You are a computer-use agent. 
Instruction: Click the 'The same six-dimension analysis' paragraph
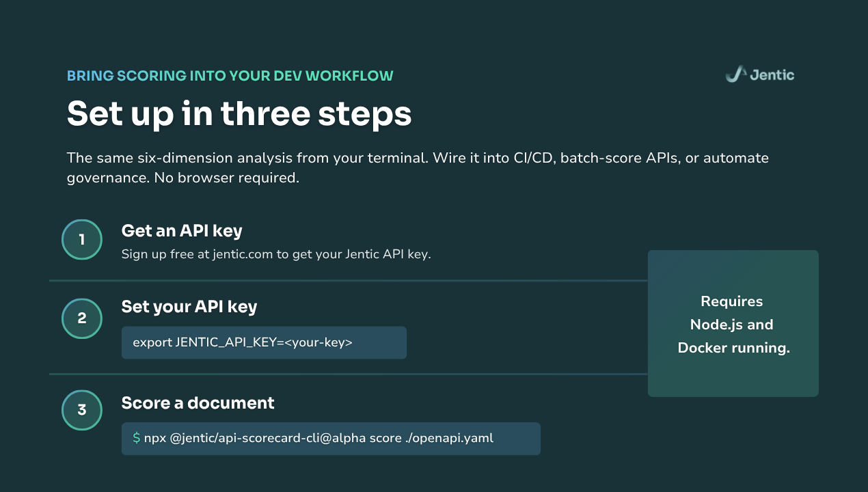(418, 167)
